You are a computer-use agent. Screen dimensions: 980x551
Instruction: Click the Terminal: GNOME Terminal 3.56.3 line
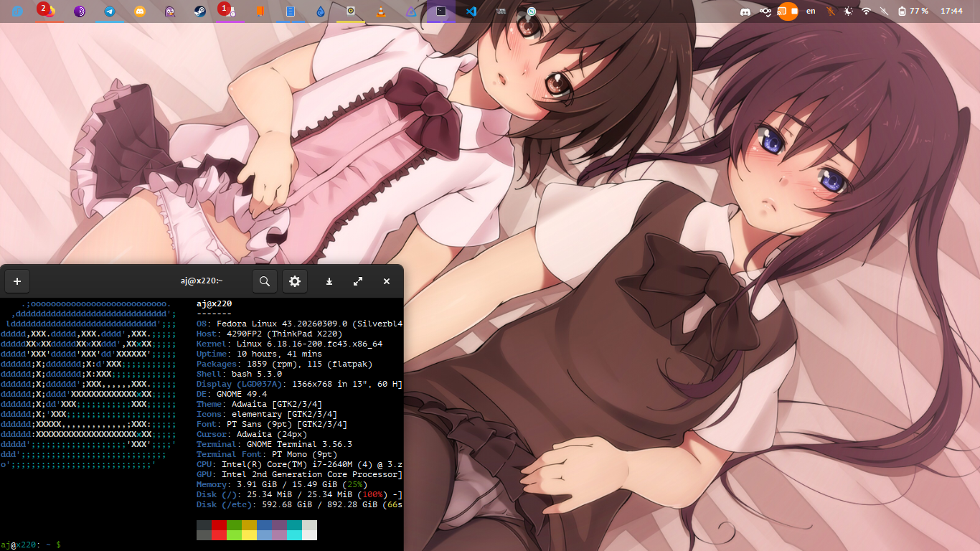pyautogui.click(x=274, y=445)
